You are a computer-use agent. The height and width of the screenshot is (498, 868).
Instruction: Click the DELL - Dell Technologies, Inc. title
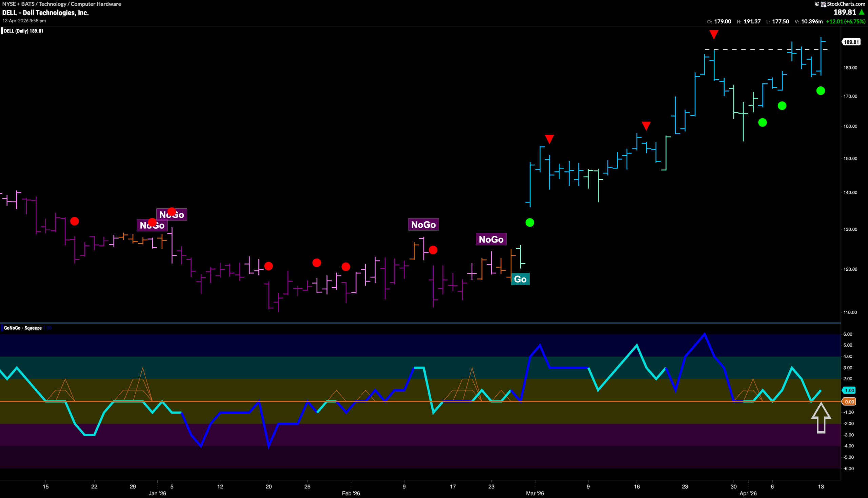pyautogui.click(x=45, y=13)
